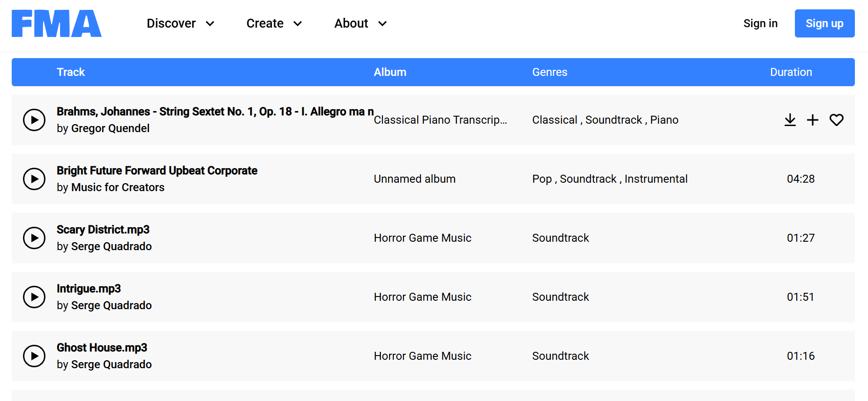This screenshot has height=401, width=868.
Task: Play Bright Future Forward Upbeat Corporate
Action: point(34,179)
